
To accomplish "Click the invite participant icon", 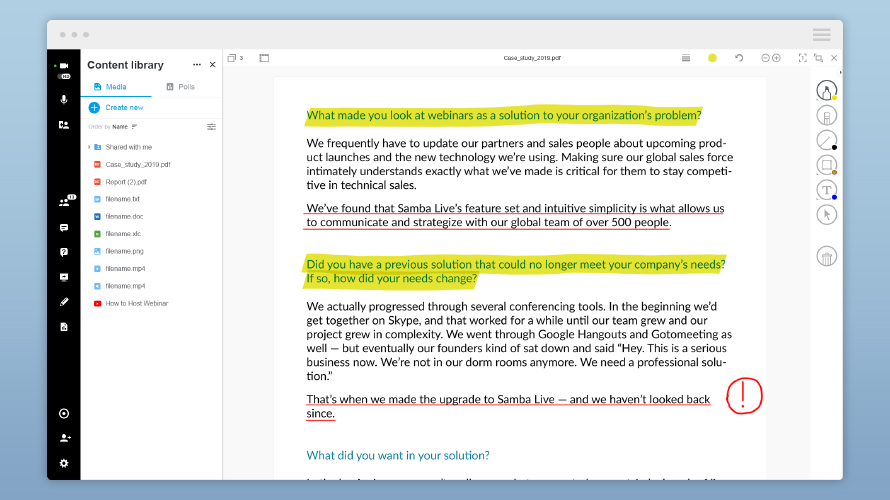I will click(65, 438).
